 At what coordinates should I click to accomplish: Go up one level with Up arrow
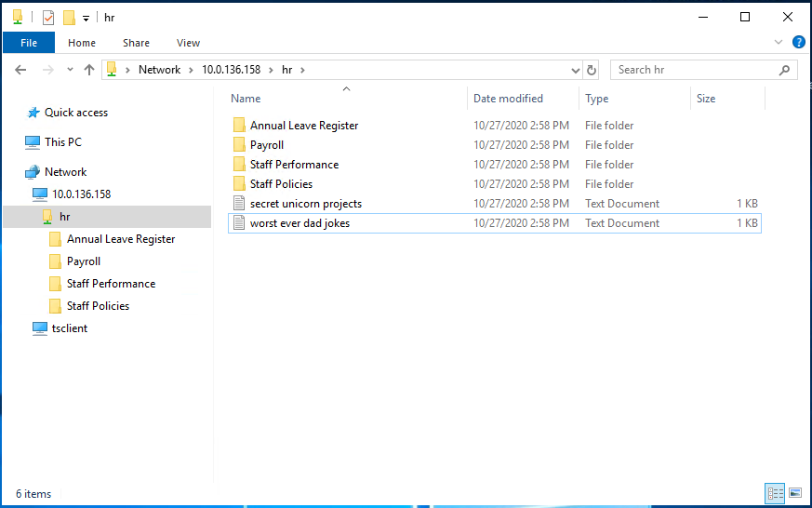pyautogui.click(x=89, y=70)
